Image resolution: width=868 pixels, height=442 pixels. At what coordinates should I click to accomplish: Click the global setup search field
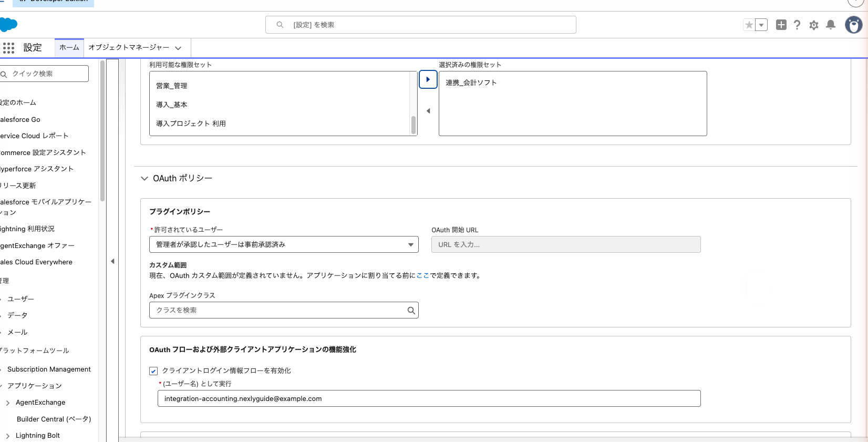421,25
